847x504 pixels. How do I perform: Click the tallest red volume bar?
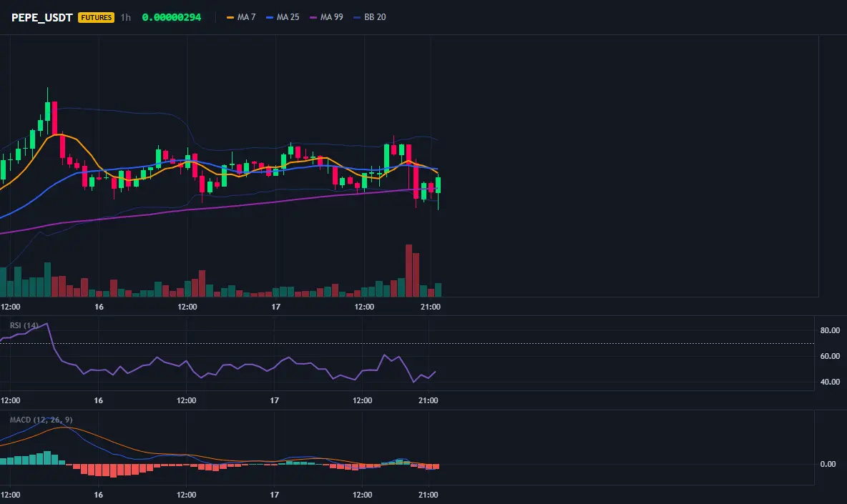pos(409,271)
